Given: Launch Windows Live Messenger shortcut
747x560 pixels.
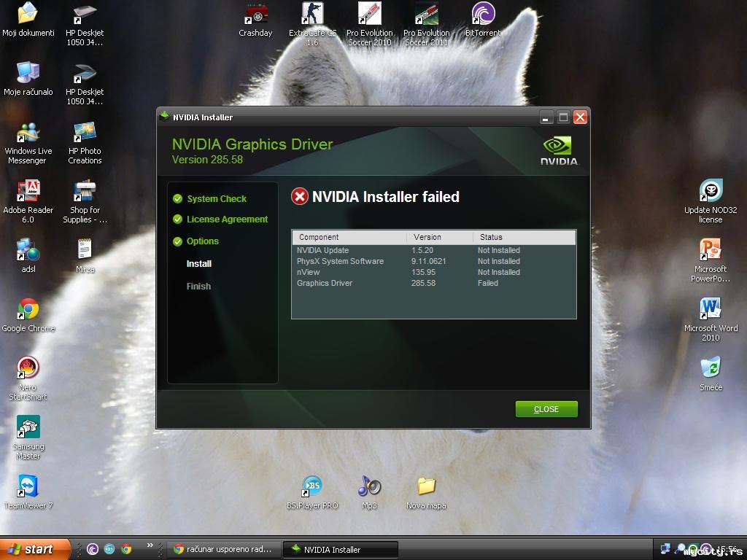Looking at the screenshot, I should [28, 143].
